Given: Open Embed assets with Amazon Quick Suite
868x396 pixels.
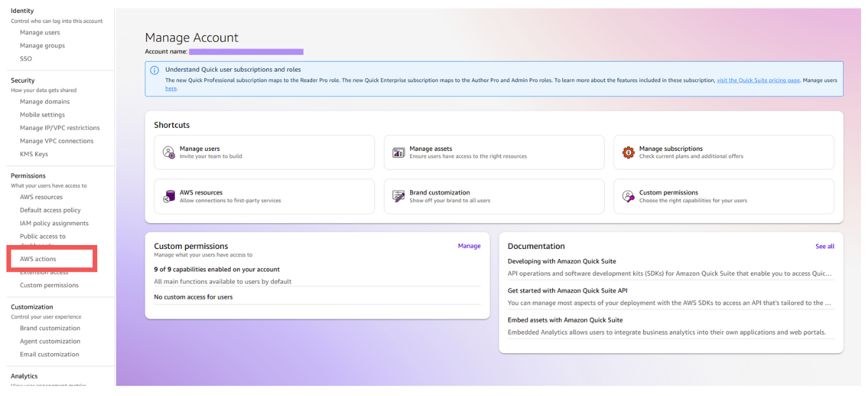Looking at the screenshot, I should (565, 320).
